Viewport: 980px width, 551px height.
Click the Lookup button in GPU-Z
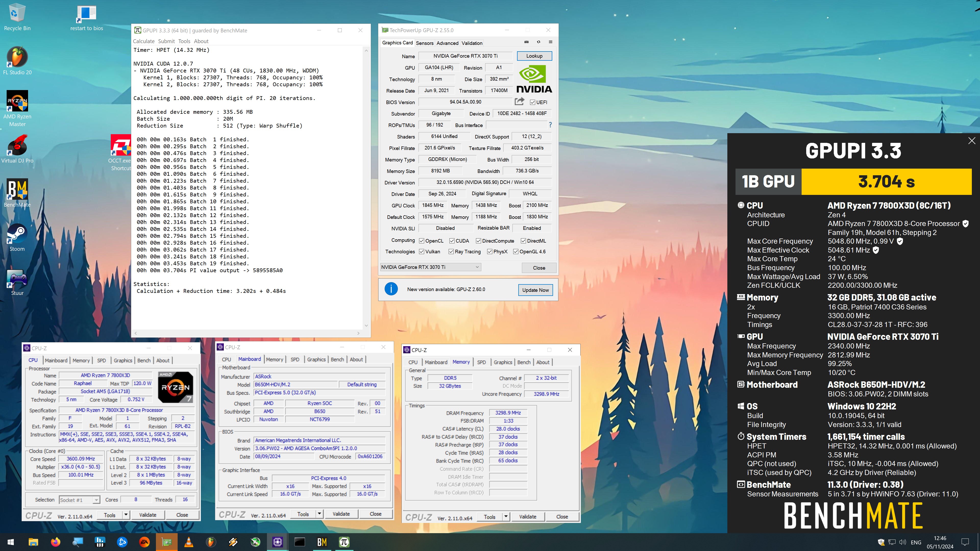534,56
